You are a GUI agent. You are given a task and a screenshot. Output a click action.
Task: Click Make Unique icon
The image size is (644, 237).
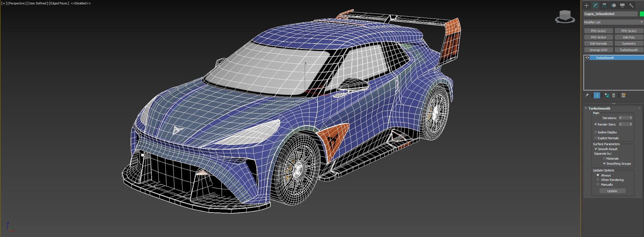click(607, 96)
